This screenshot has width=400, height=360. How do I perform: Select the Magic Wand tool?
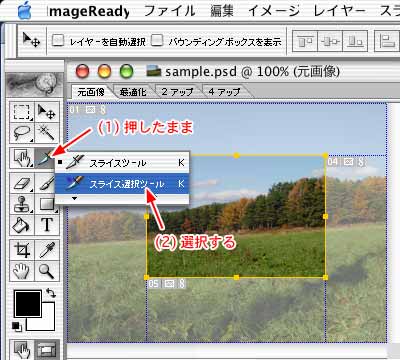(47, 134)
